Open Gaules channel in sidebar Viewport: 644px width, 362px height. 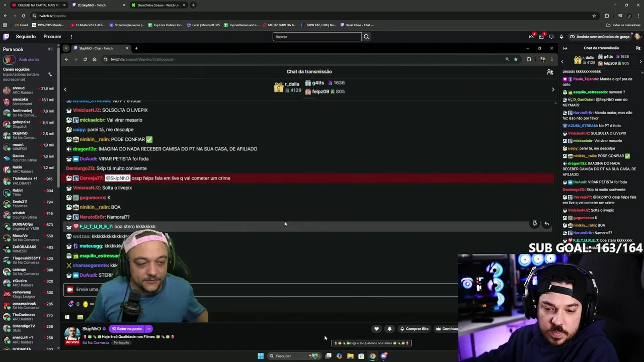[28, 158]
